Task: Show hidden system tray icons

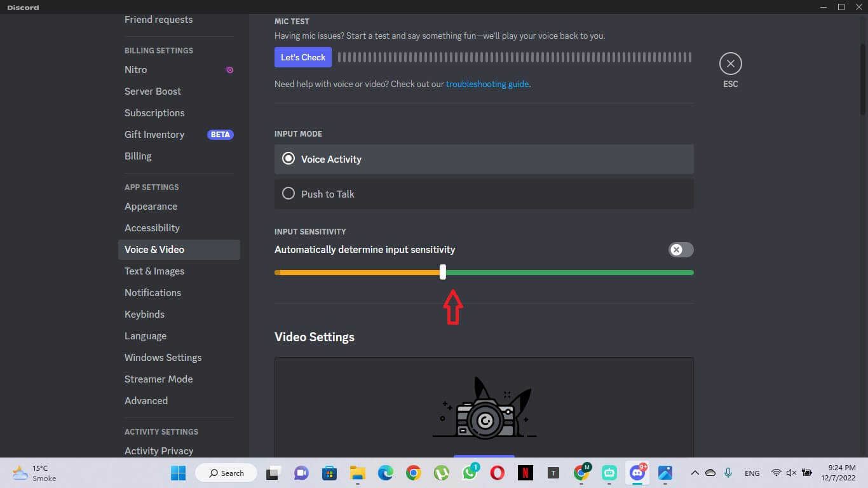Action: coord(695,473)
